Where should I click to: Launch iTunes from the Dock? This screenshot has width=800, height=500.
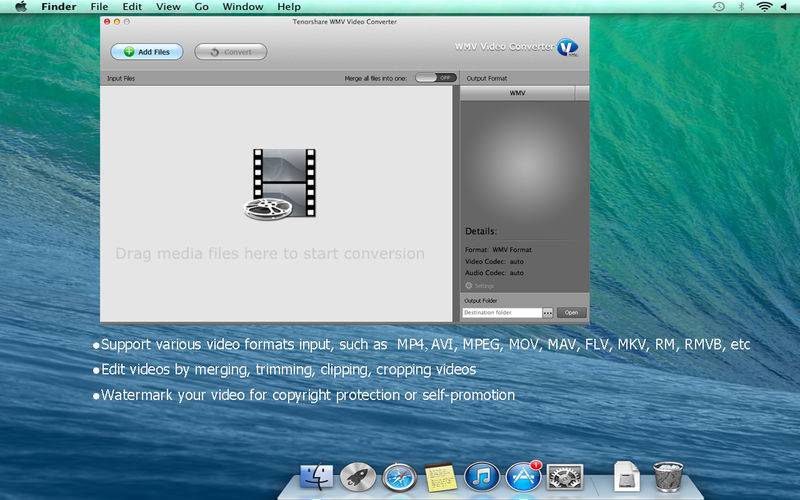point(482,477)
